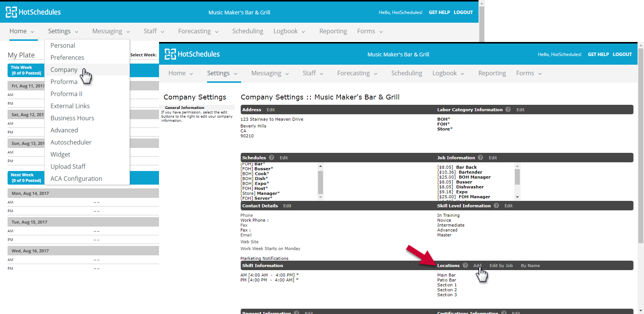Edit Job Information section
This screenshot has width=644, height=314.
(493, 158)
